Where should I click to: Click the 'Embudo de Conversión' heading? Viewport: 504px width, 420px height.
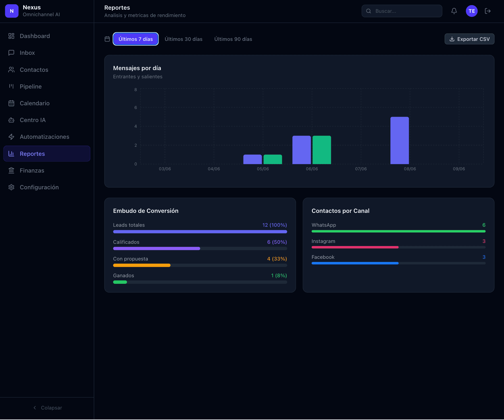pos(146,211)
